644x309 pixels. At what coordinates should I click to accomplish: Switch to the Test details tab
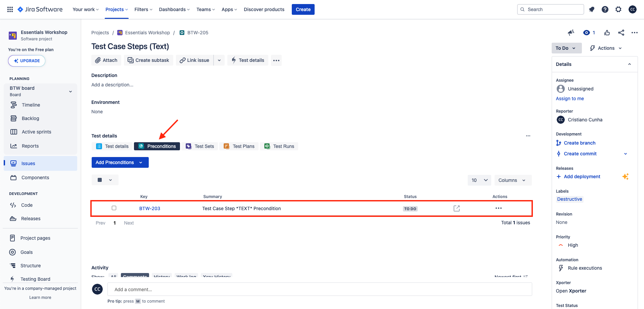[x=112, y=146]
